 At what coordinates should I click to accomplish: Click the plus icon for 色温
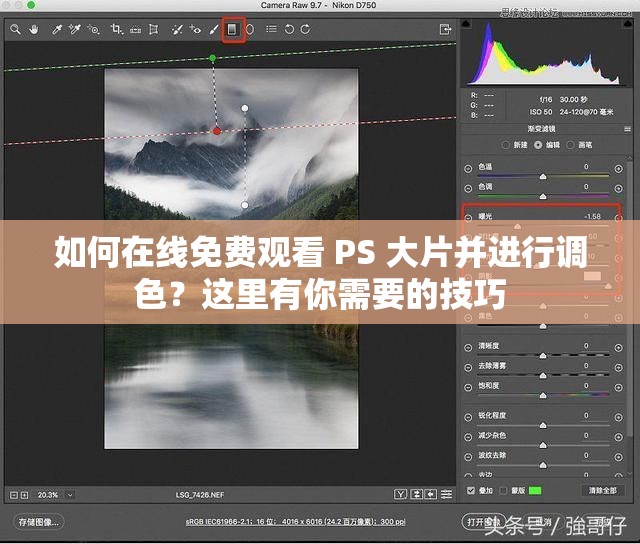click(619, 169)
